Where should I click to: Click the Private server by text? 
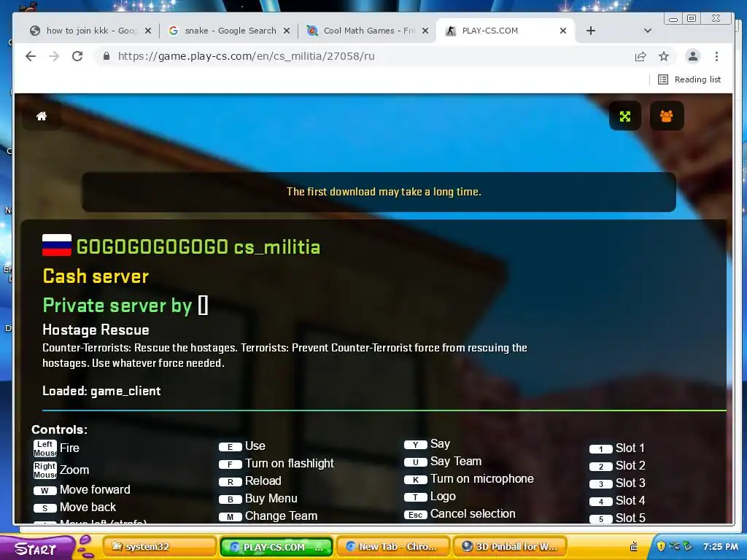point(117,306)
